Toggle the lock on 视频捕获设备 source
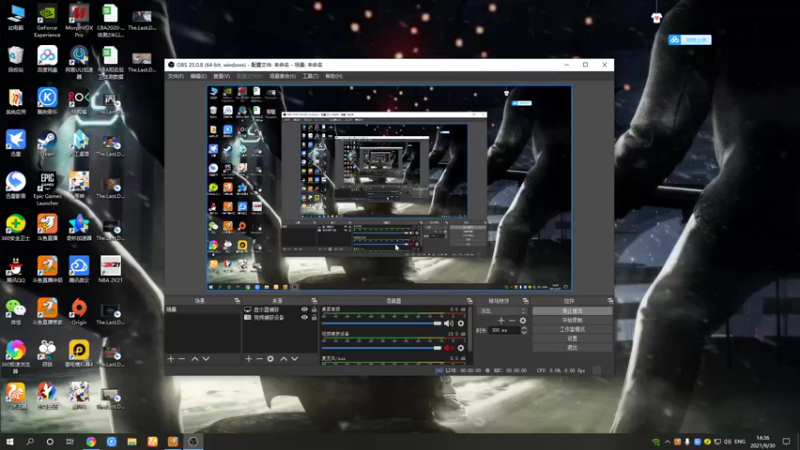The width and height of the screenshot is (800, 450). click(x=314, y=318)
